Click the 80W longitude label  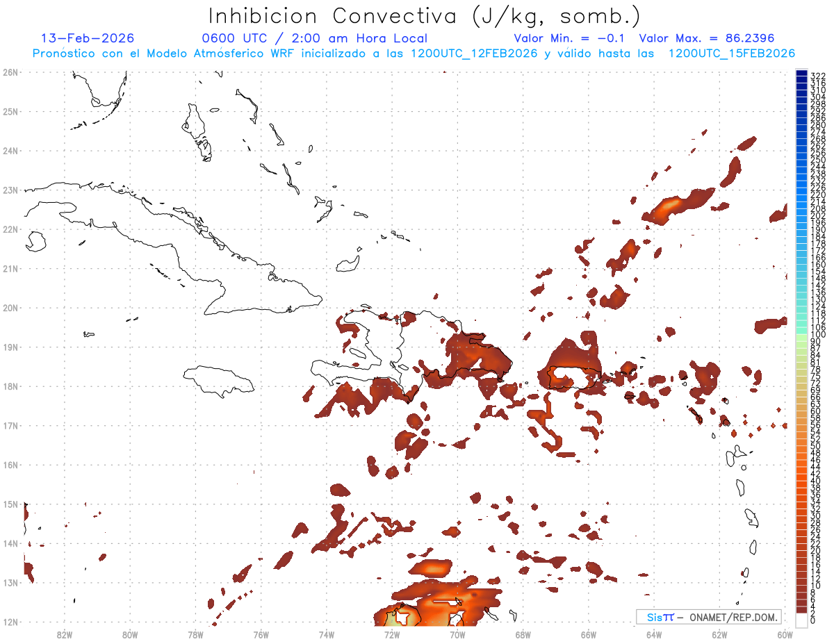click(x=130, y=634)
